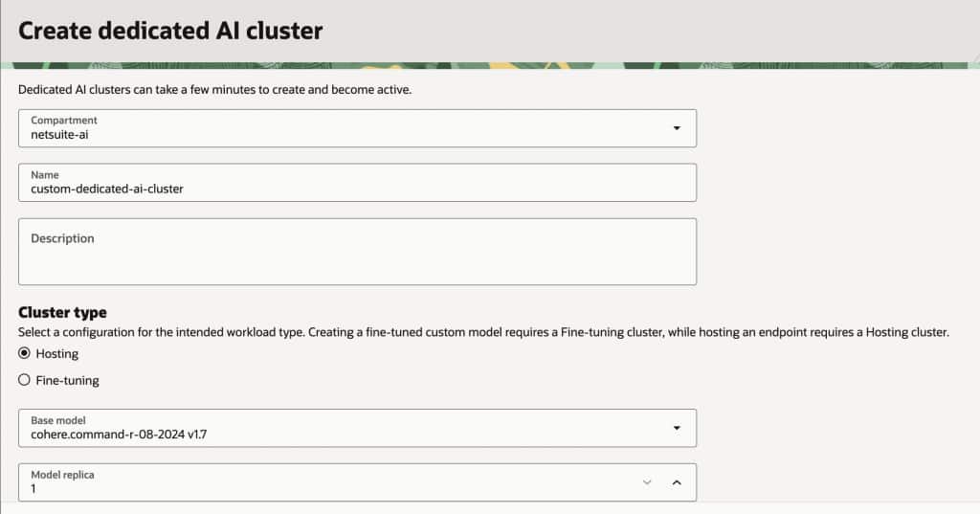Select the Fine-tuning cluster type
Image resolution: width=980 pixels, height=514 pixels.
24,380
